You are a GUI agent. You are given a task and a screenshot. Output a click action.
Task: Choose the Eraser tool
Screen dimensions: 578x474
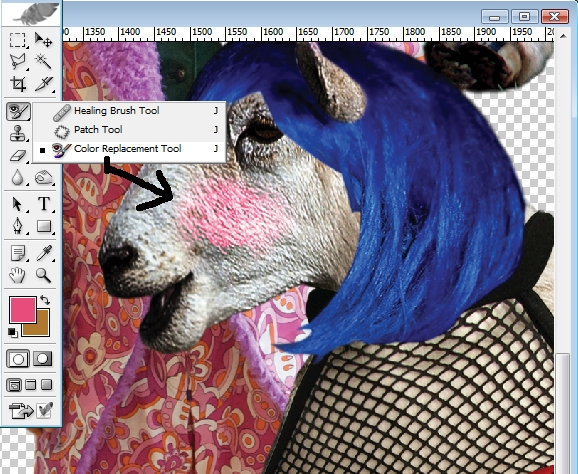tap(17, 156)
